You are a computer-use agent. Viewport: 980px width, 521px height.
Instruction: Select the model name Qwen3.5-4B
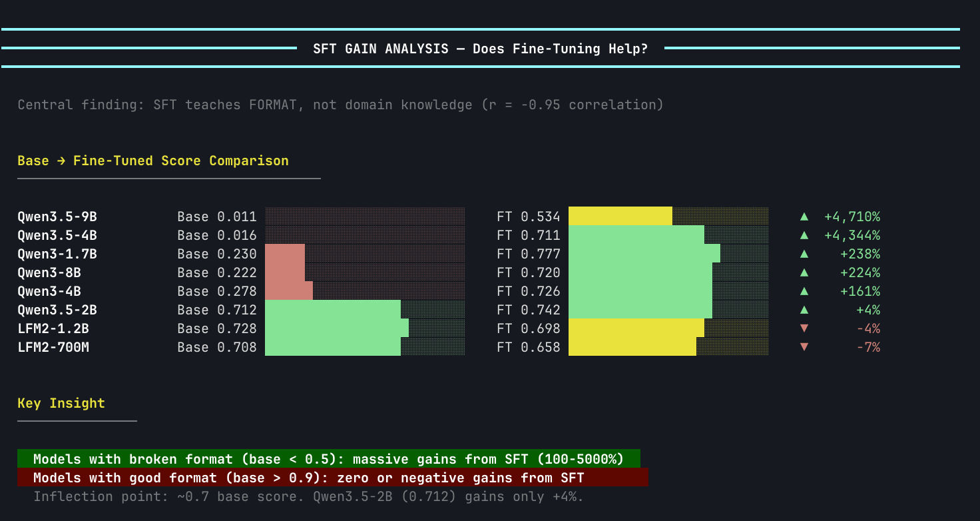point(57,235)
